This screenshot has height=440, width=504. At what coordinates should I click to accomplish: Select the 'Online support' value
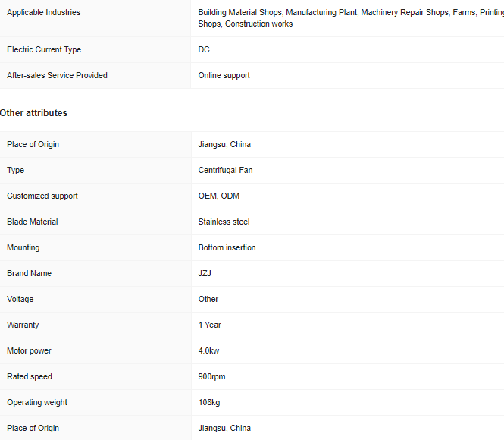pyautogui.click(x=224, y=75)
